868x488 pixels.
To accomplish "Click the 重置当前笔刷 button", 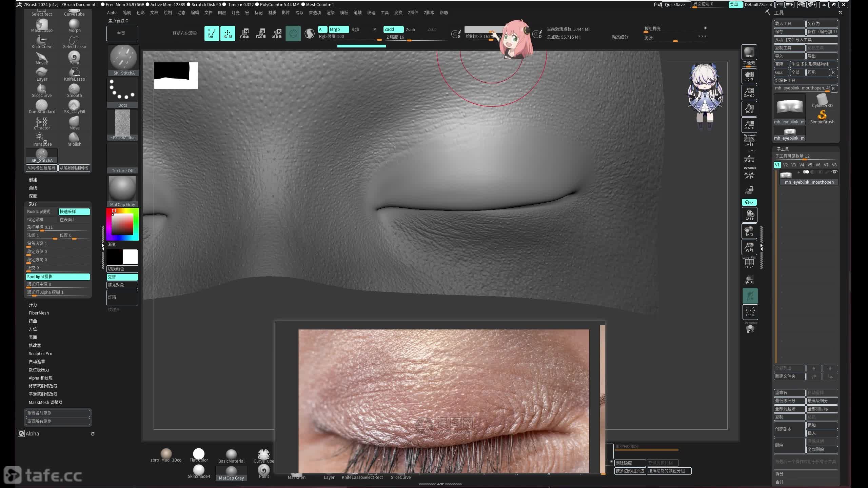I will point(58,413).
